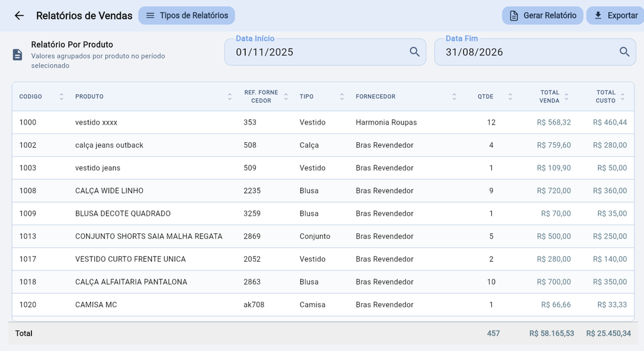The height and width of the screenshot is (351, 644).
Task: Select product 'CALÇA ALFAITARIA PANTALONA'
Action: 131,282
